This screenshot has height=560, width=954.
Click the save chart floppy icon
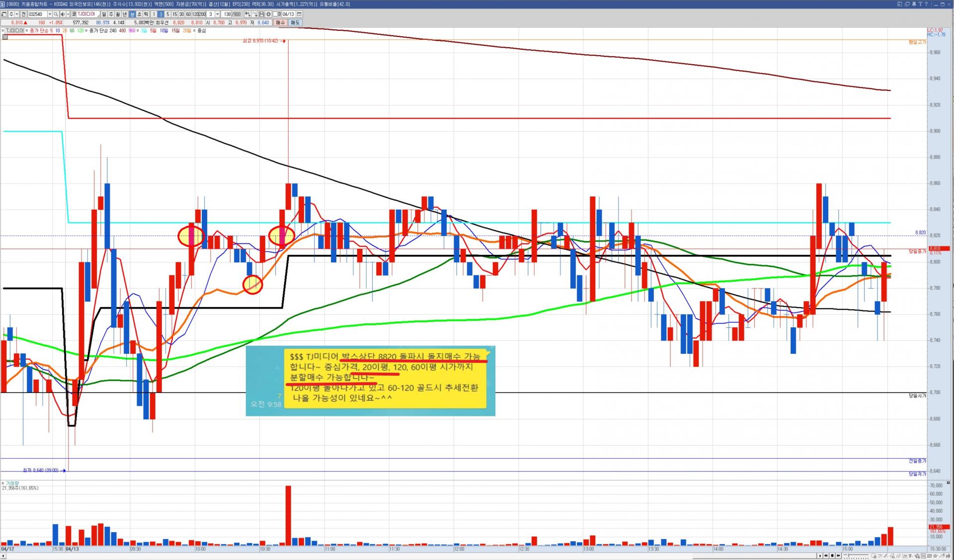tap(261, 14)
